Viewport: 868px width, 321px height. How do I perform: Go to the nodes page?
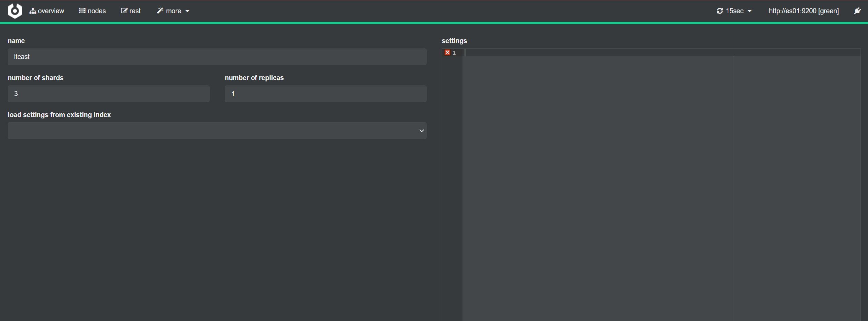click(x=93, y=11)
